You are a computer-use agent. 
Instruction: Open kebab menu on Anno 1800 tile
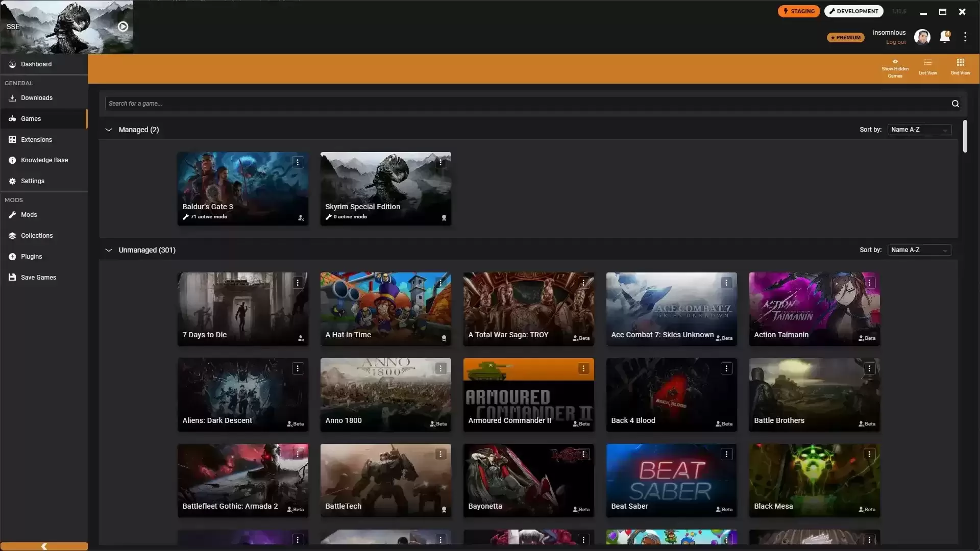pyautogui.click(x=440, y=368)
